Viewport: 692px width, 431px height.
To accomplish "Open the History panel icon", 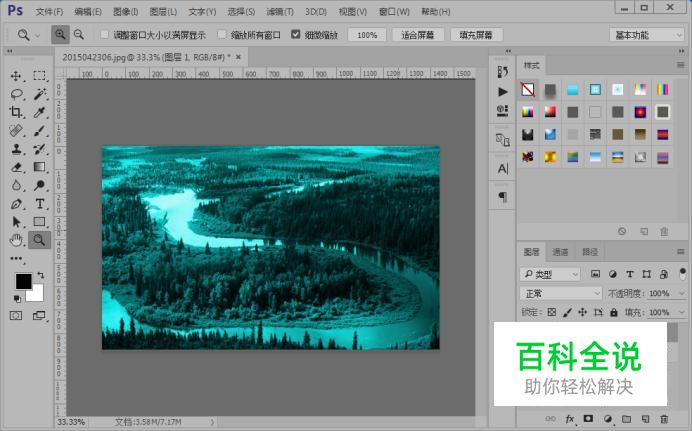I will (x=503, y=71).
